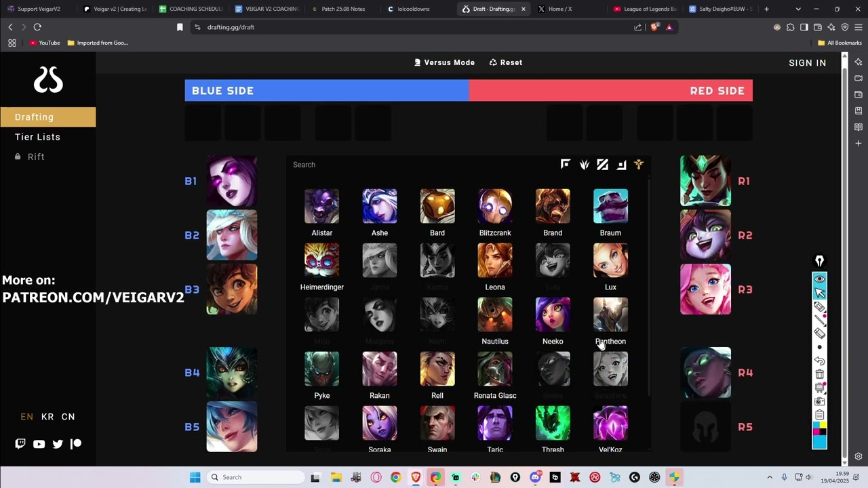Pick Heimerdinger in the champion grid
The image size is (868, 488).
[x=322, y=260]
